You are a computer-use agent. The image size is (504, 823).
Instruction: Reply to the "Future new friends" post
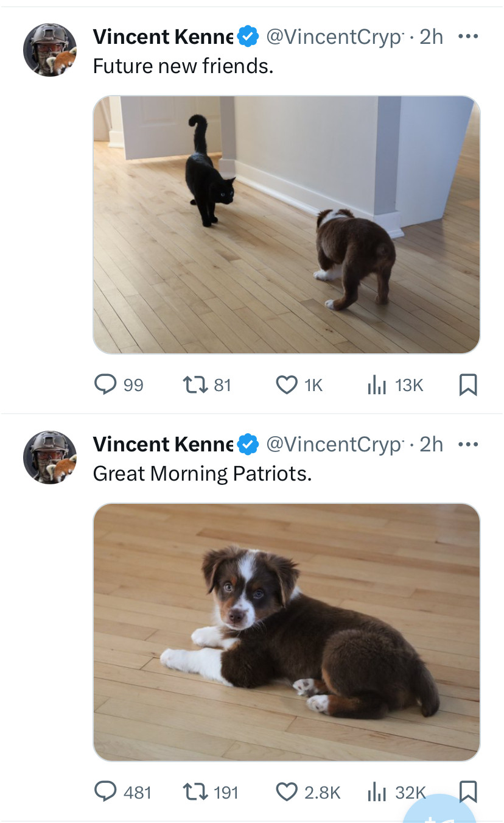coord(105,384)
